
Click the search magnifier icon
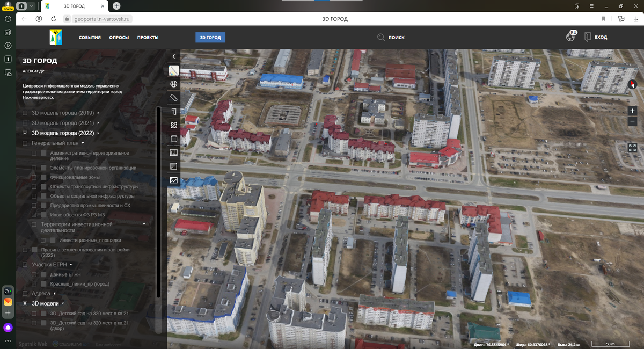click(x=381, y=38)
